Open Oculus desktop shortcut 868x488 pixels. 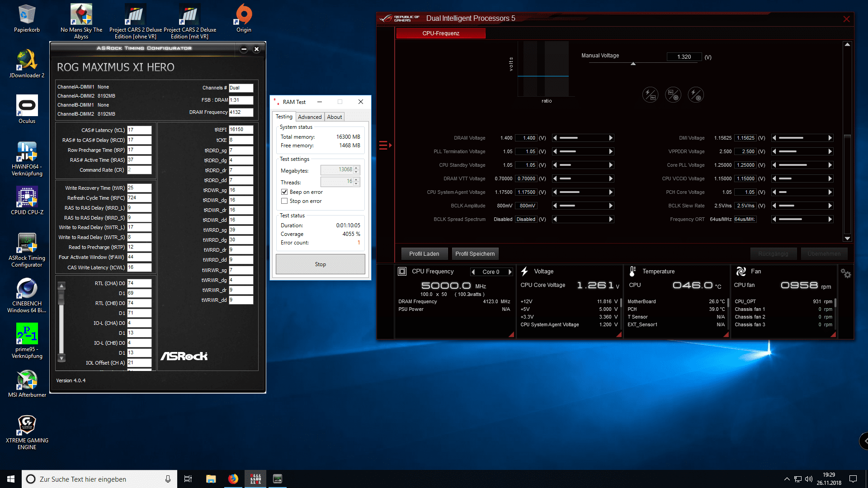coord(27,109)
